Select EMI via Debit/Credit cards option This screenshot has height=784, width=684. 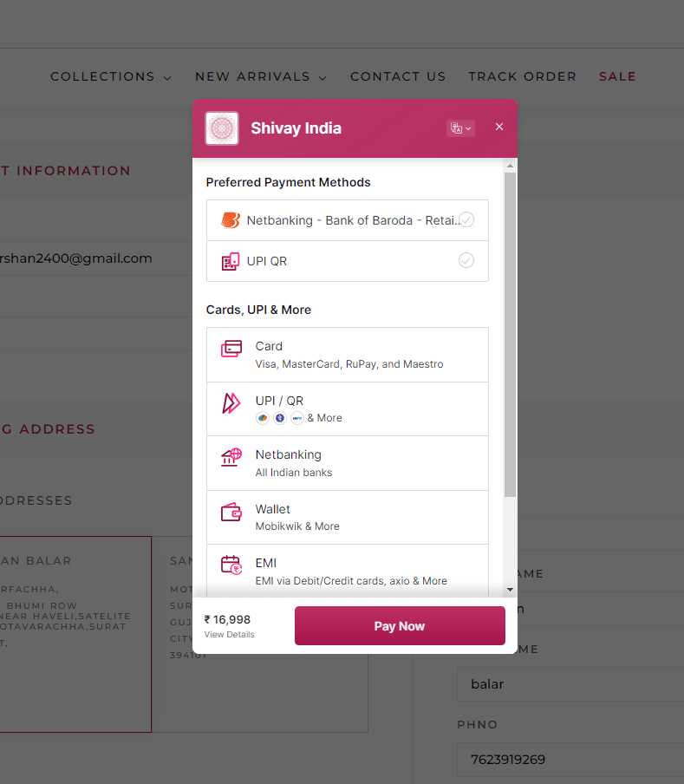click(348, 571)
